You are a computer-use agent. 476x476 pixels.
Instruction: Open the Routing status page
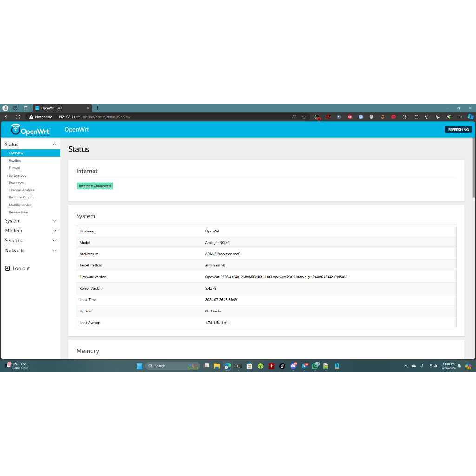[15, 160]
